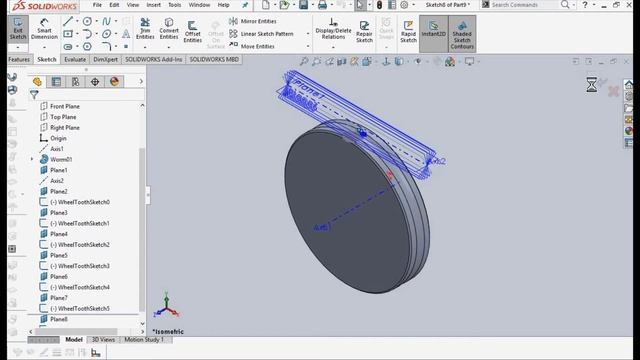The width and height of the screenshot is (640, 360).
Task: Open the Tools menu
Action: tap(174, 5)
